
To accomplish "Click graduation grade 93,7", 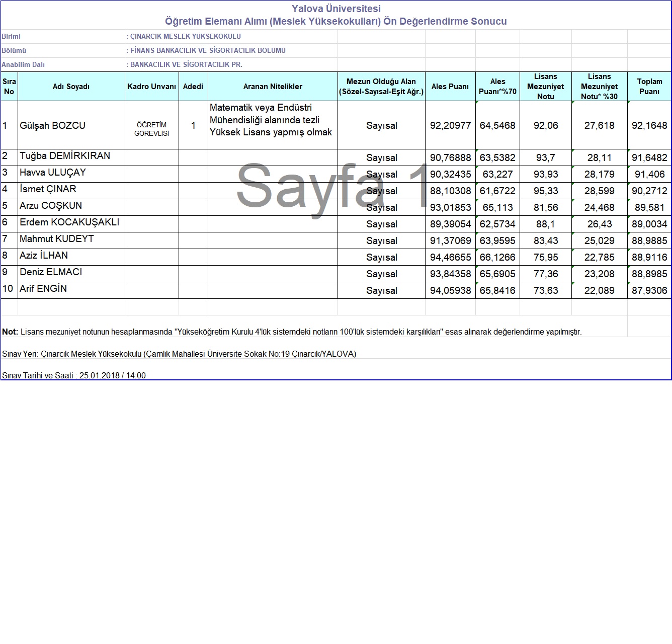I will coord(546,157).
